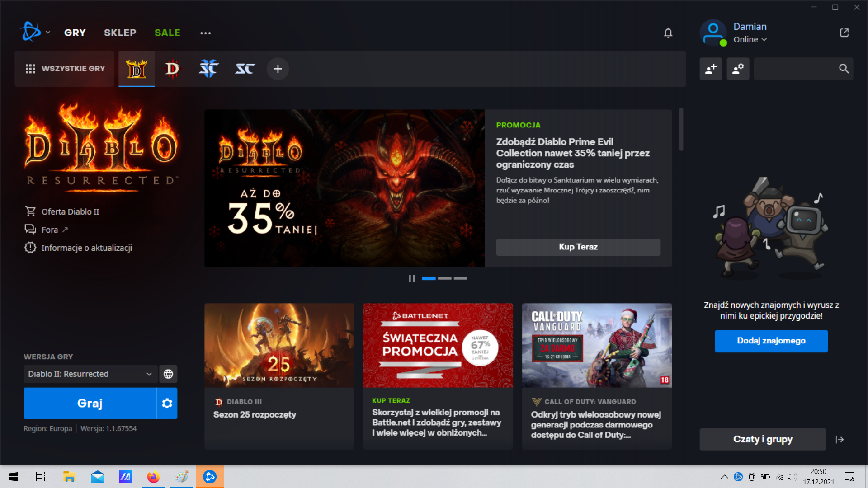Image resolution: width=868 pixels, height=488 pixels.
Task: Open Oferta Diablo II shop link
Action: point(62,211)
